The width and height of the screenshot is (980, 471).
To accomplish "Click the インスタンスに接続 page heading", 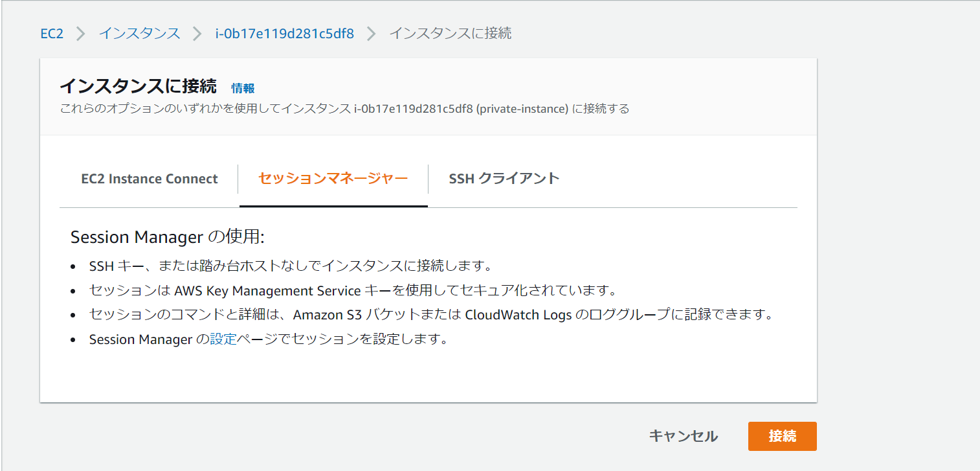I will click(137, 86).
